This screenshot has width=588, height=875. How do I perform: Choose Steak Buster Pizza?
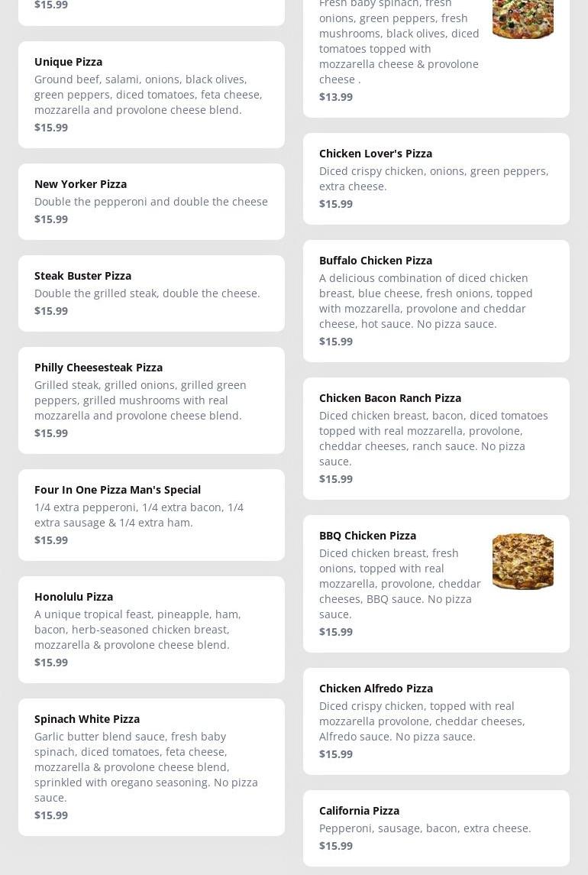(151, 293)
